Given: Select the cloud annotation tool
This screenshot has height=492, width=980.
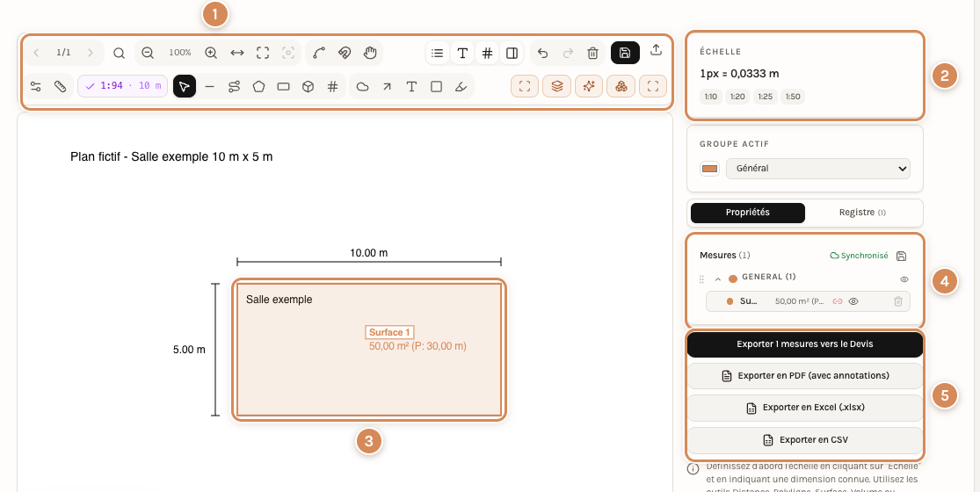Looking at the screenshot, I should (362, 87).
